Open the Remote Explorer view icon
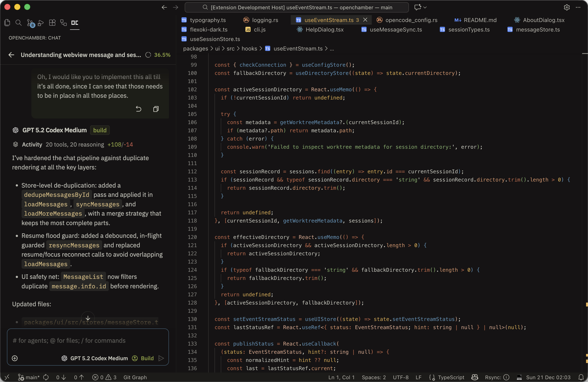The width and height of the screenshot is (588, 382). pos(64,23)
